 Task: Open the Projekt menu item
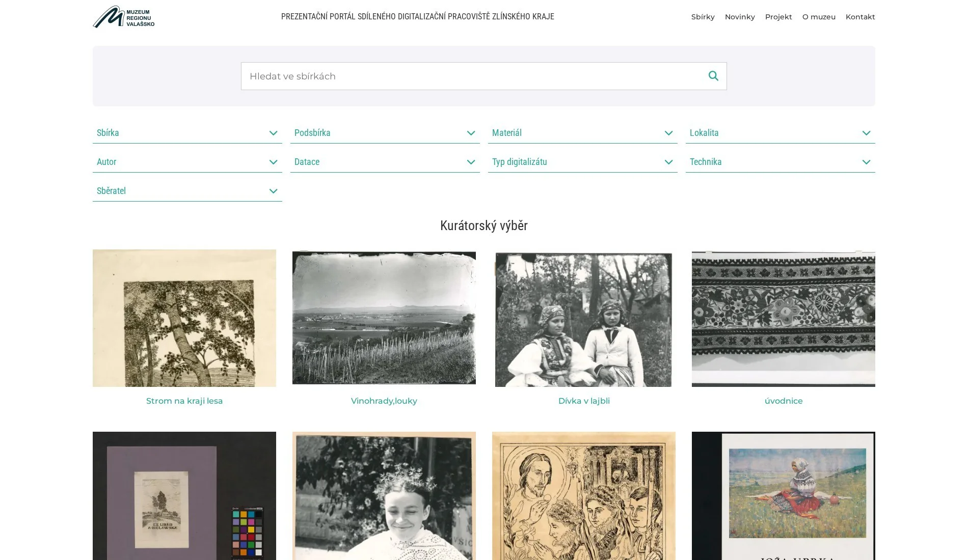click(x=778, y=17)
